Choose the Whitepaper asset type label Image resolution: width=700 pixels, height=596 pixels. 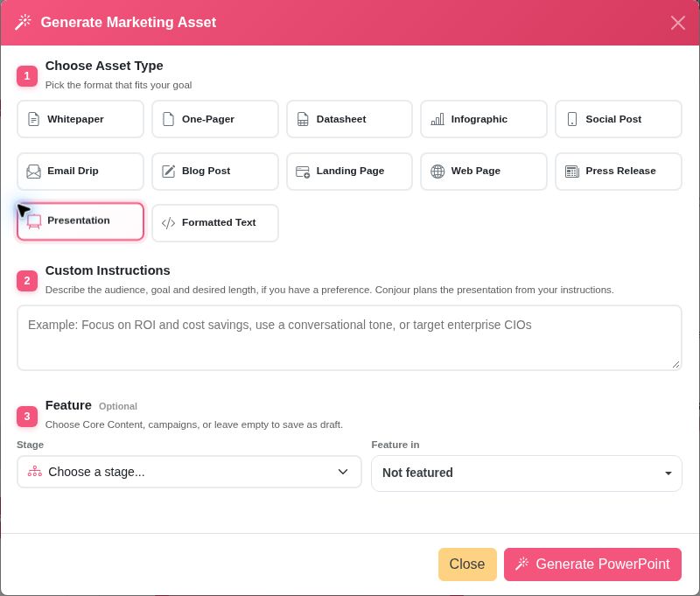click(x=75, y=119)
